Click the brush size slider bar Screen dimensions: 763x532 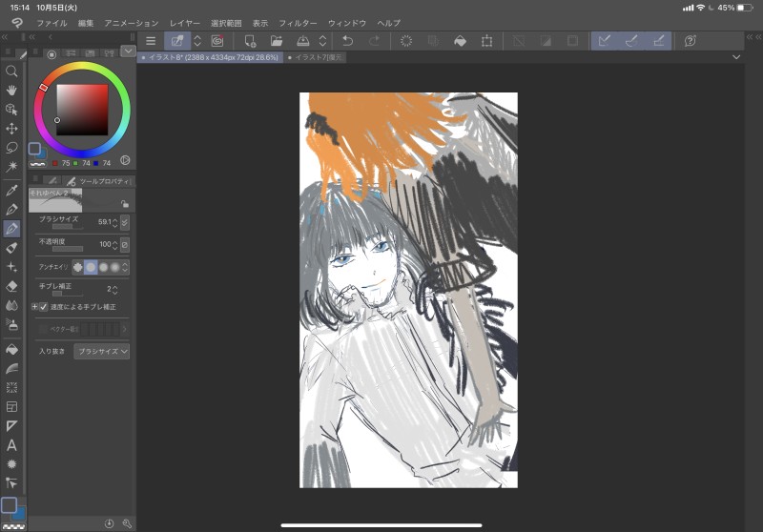click(68, 227)
